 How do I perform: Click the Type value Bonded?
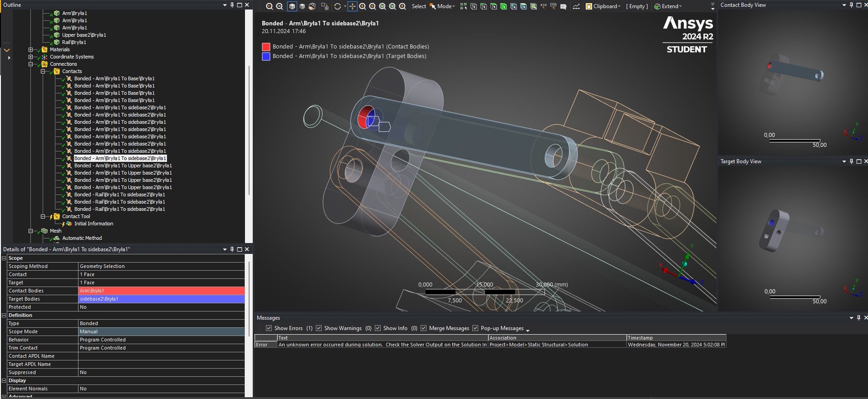tap(162, 323)
